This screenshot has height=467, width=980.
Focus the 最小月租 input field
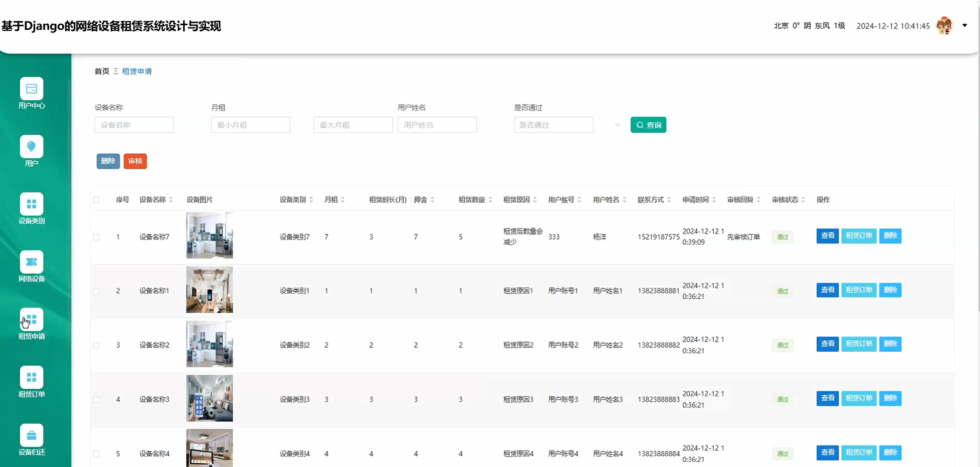[250, 125]
